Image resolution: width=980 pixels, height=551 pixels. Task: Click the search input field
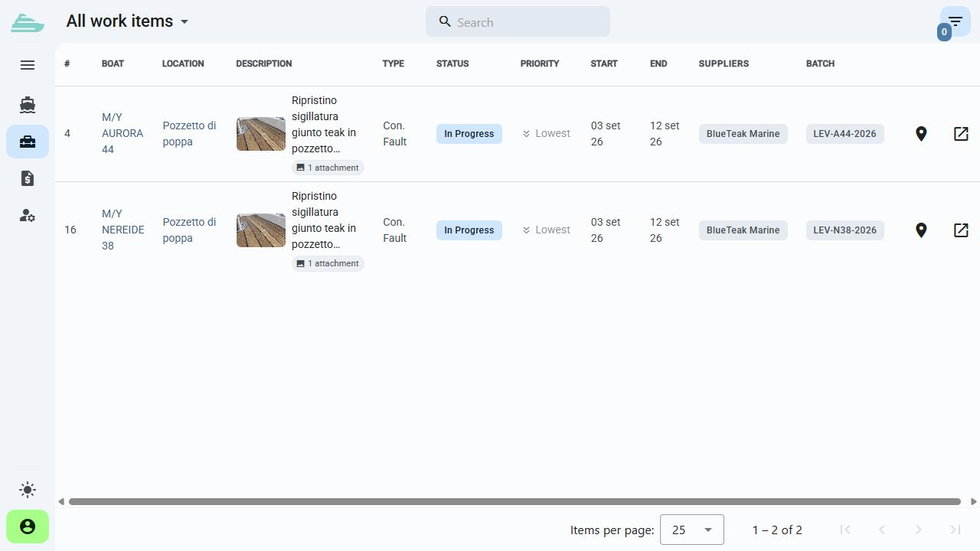(518, 22)
